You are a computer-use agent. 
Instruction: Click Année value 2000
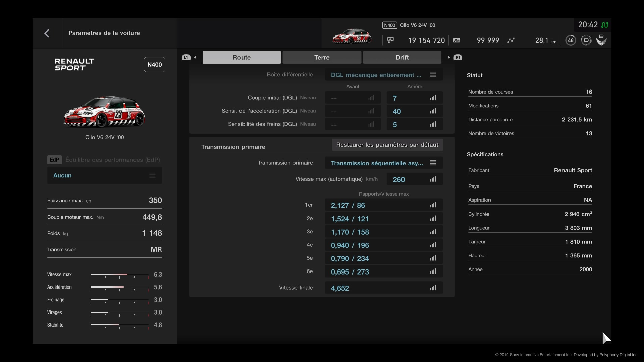tap(586, 269)
